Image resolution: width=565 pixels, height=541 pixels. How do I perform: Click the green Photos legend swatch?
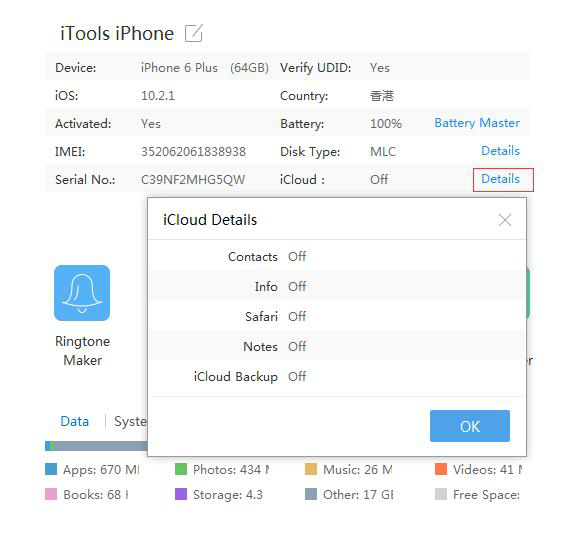[x=181, y=469]
